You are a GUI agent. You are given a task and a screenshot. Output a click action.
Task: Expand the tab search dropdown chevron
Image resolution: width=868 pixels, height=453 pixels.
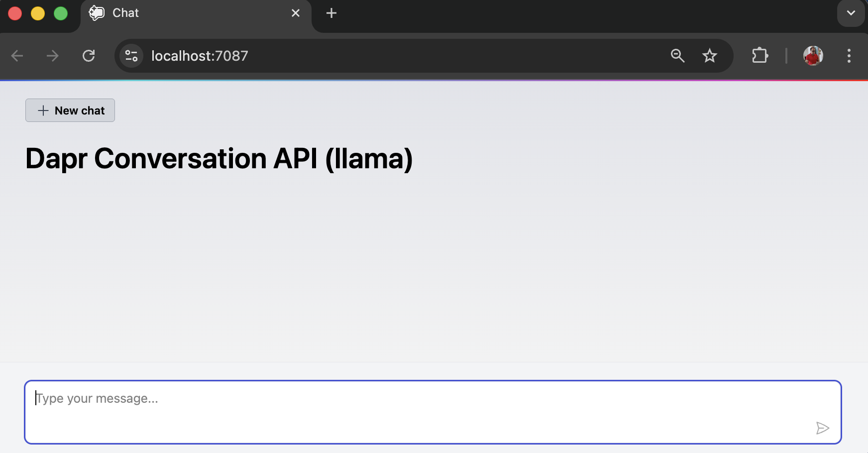851,13
